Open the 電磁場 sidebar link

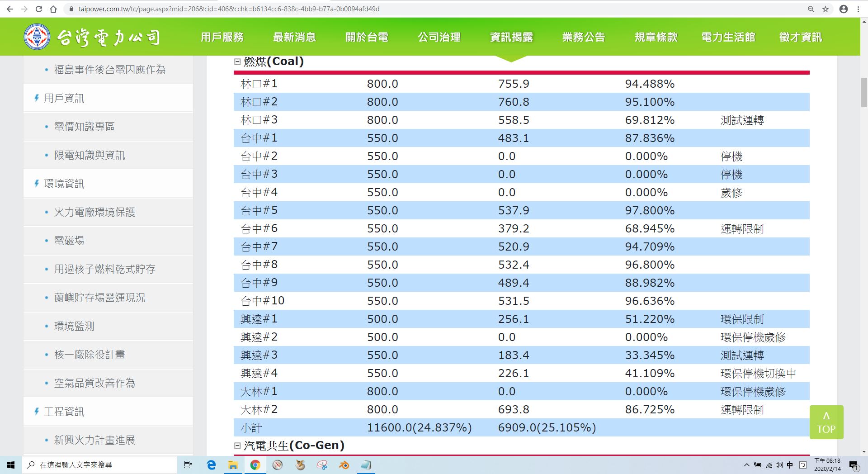tap(69, 241)
